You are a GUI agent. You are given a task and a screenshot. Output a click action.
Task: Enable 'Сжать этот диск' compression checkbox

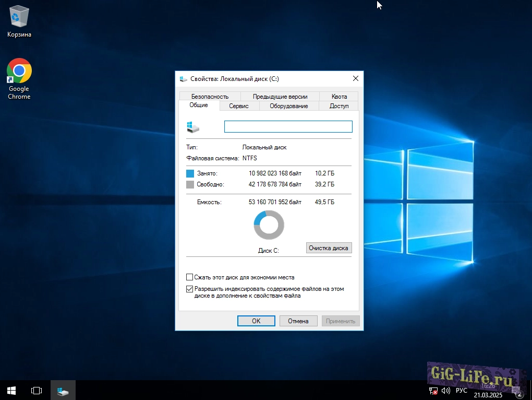(190, 277)
